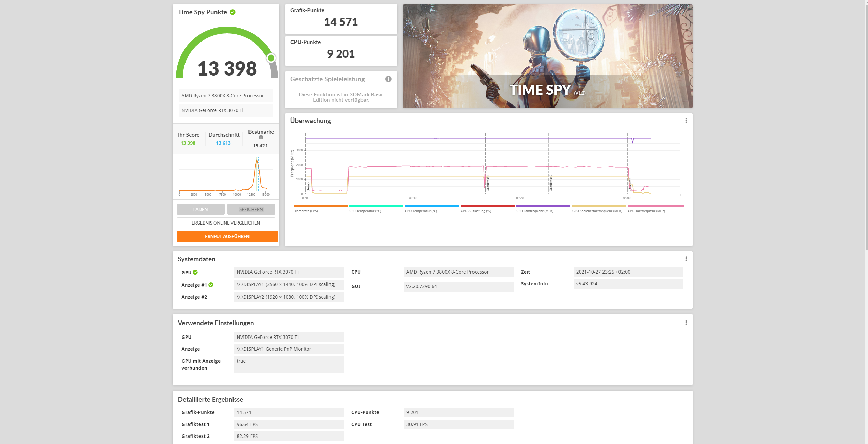The height and width of the screenshot is (444, 868).
Task: Open three-dot menu for Verwendete Einstellungen
Action: (686, 323)
